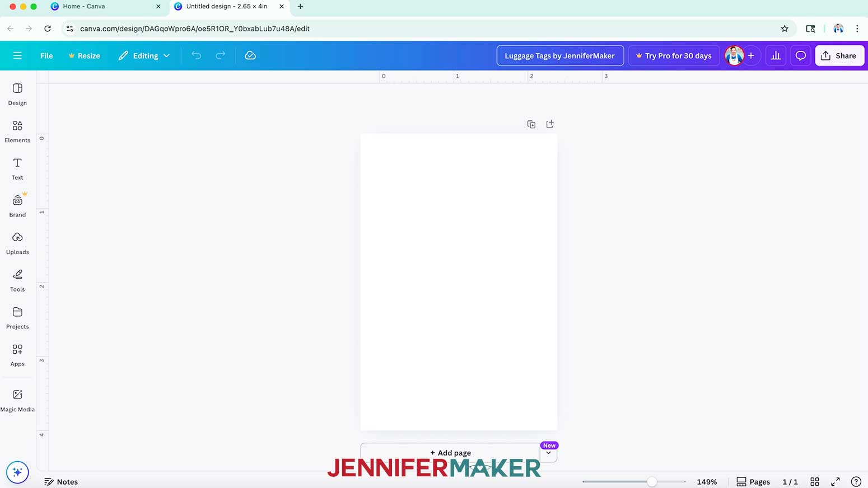The image size is (868, 488).
Task: Open the Elements panel
Action: 17,132
